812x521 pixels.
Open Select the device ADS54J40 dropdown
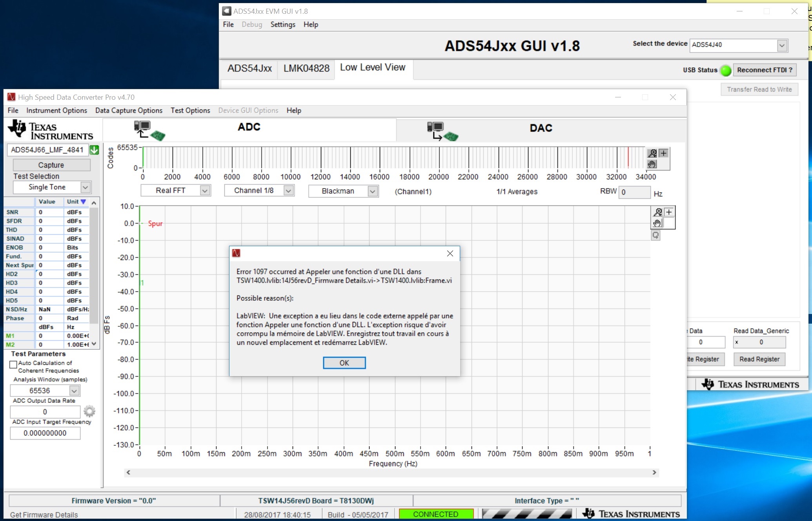[782, 45]
